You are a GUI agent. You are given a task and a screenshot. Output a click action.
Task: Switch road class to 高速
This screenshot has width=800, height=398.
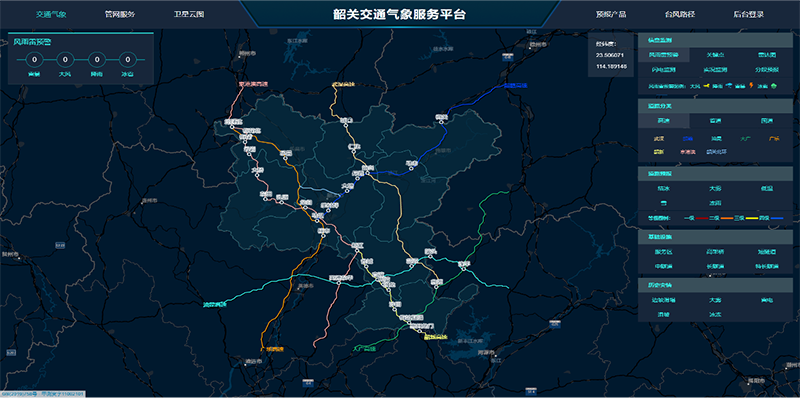664,120
